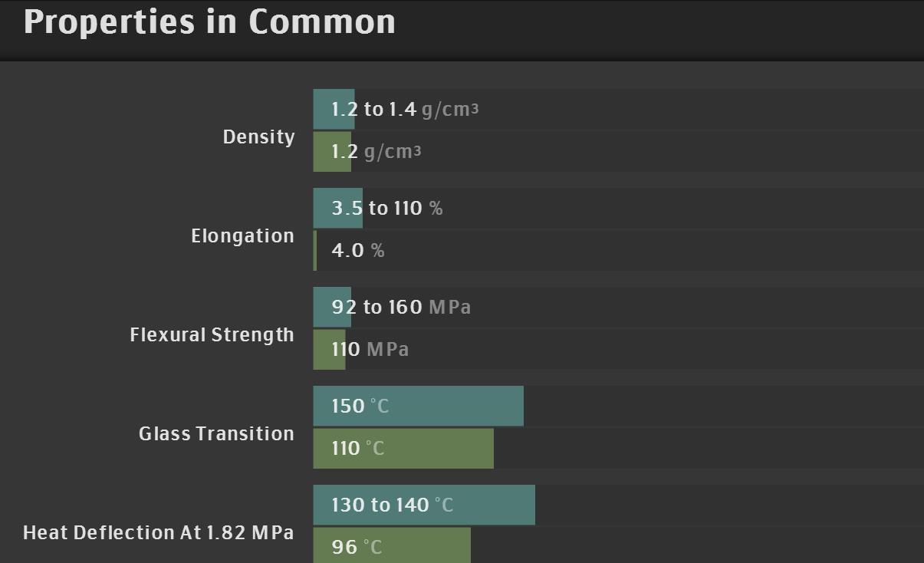
Task: Click empty track right of 150 °C bar
Action: [721, 407]
